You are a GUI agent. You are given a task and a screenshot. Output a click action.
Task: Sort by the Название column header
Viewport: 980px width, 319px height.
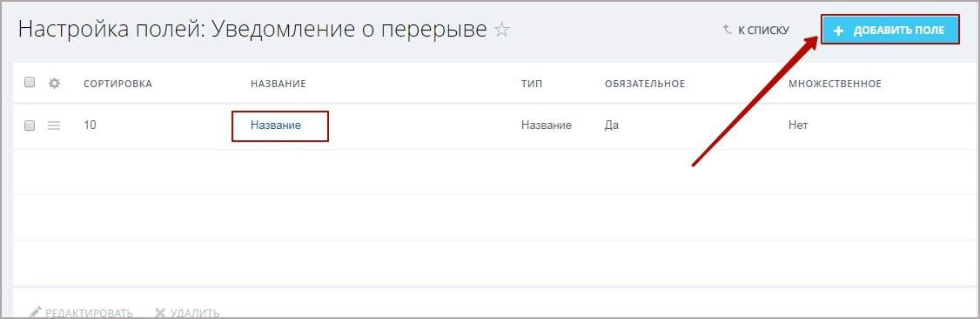click(x=279, y=83)
